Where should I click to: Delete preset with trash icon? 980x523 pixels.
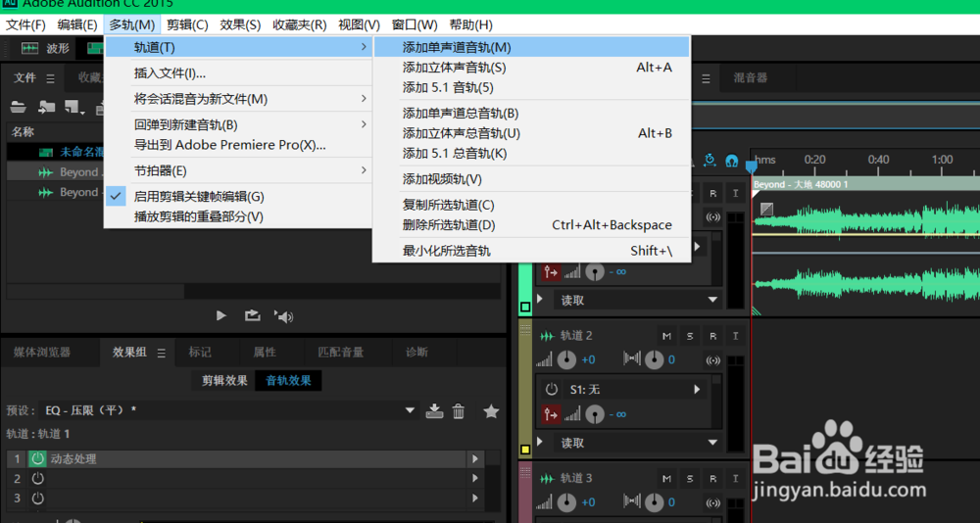(459, 411)
